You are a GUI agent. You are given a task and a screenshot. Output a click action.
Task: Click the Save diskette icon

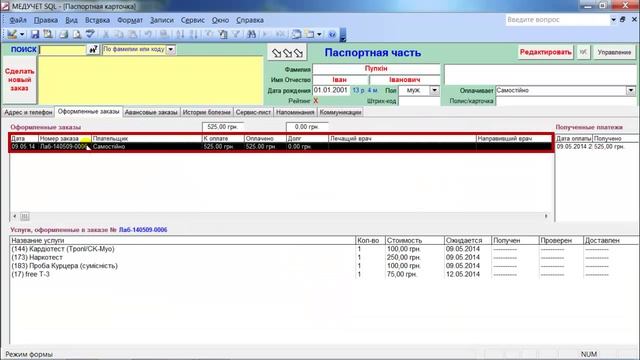35,34
